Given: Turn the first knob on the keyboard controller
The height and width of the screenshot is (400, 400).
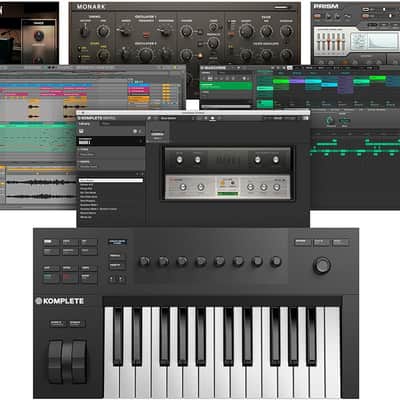Looking at the screenshot, I should pyautogui.click(x=145, y=262).
